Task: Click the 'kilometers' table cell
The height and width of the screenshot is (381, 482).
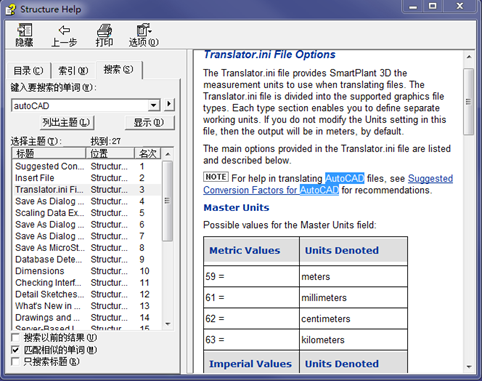Action: coord(353,340)
